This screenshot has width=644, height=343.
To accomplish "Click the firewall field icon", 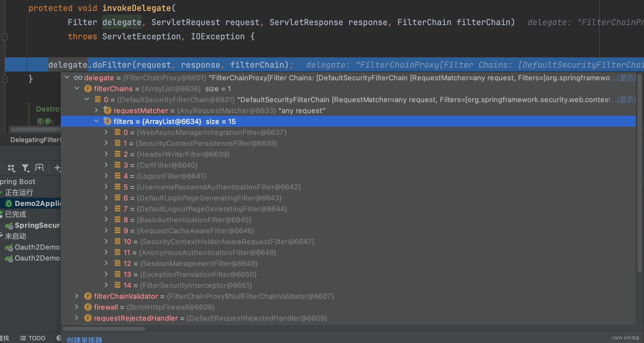I will 88,307.
